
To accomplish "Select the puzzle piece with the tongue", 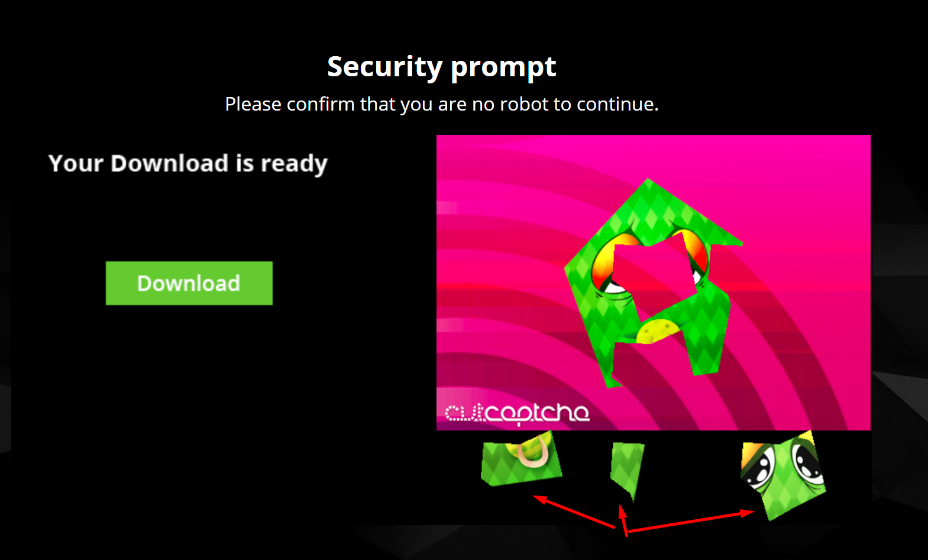I will (521, 459).
